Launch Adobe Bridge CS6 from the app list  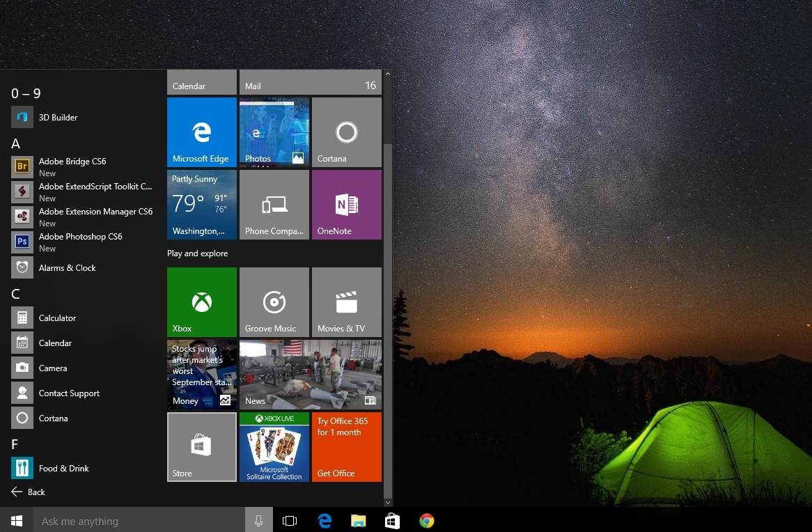(x=83, y=167)
